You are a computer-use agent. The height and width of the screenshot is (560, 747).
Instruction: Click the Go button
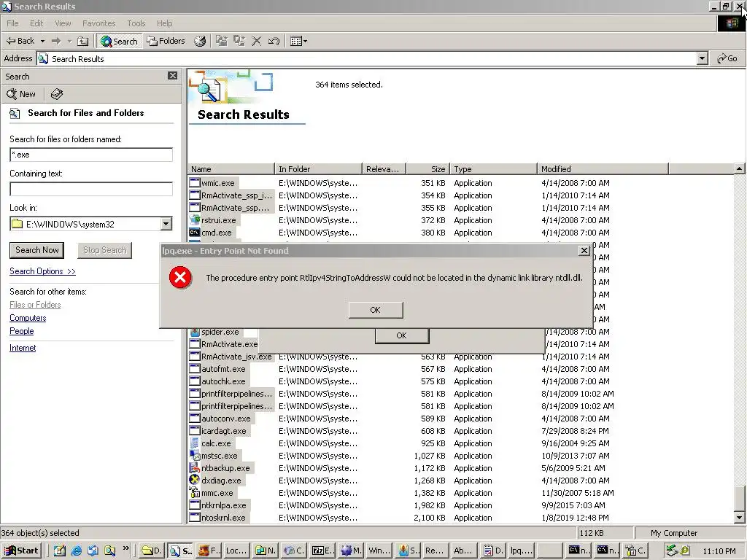tap(727, 58)
